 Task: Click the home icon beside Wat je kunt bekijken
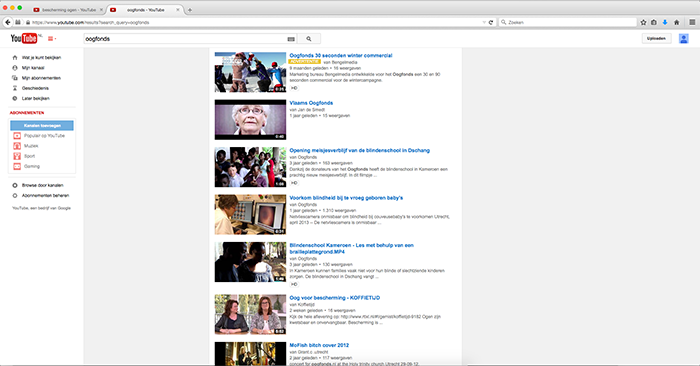pos(15,58)
